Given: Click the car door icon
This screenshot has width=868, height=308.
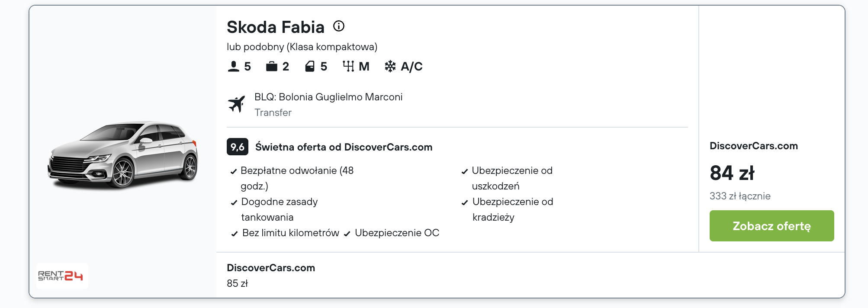Looking at the screenshot, I should point(310,66).
